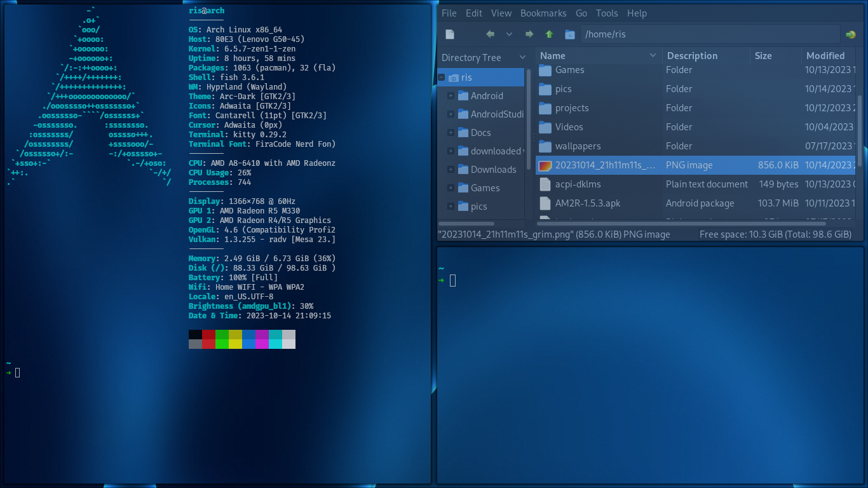Sort the file list by Description column
868x488 pixels.
click(x=706, y=56)
